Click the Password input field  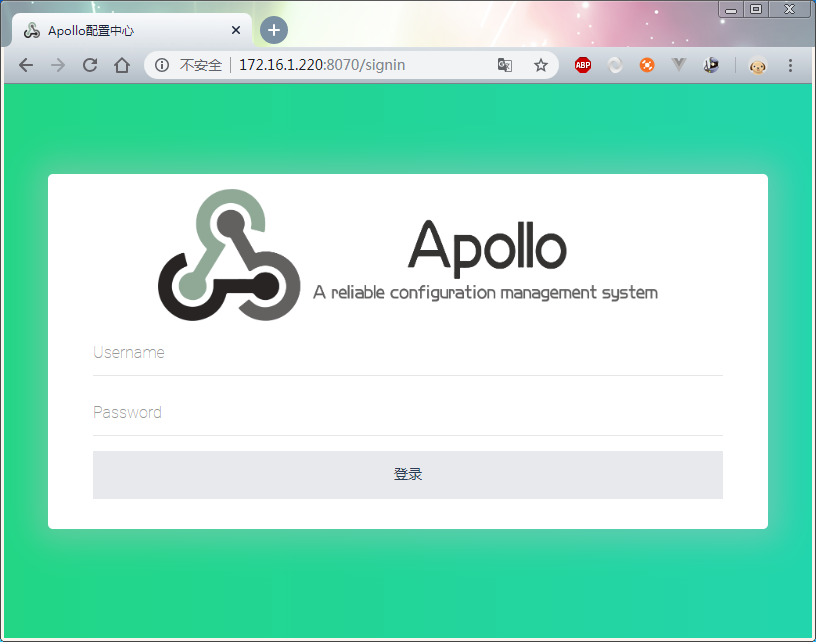(x=407, y=413)
